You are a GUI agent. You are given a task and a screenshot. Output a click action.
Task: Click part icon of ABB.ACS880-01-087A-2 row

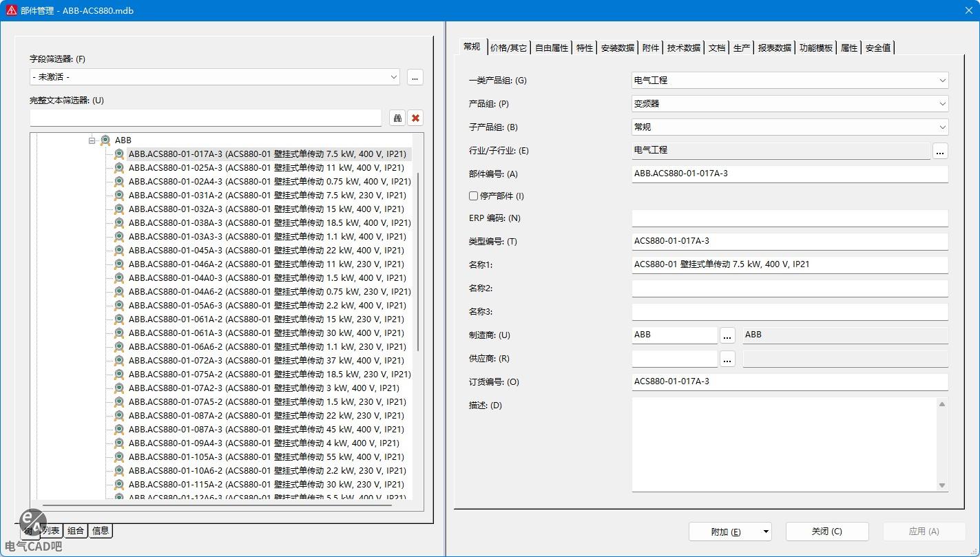(x=119, y=416)
